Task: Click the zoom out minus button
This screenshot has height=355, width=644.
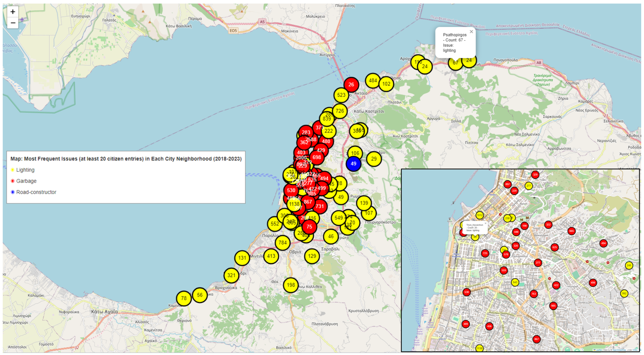Action: (x=13, y=23)
